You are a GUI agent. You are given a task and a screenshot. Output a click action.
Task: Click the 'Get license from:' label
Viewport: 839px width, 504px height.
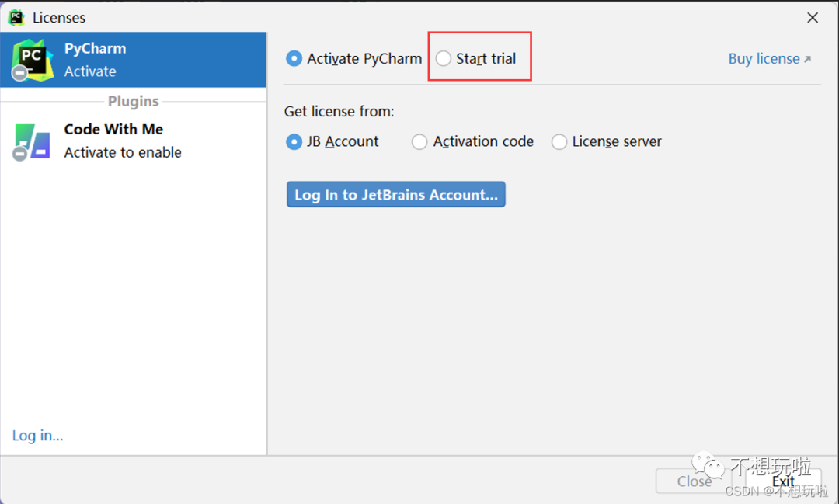pyautogui.click(x=339, y=111)
